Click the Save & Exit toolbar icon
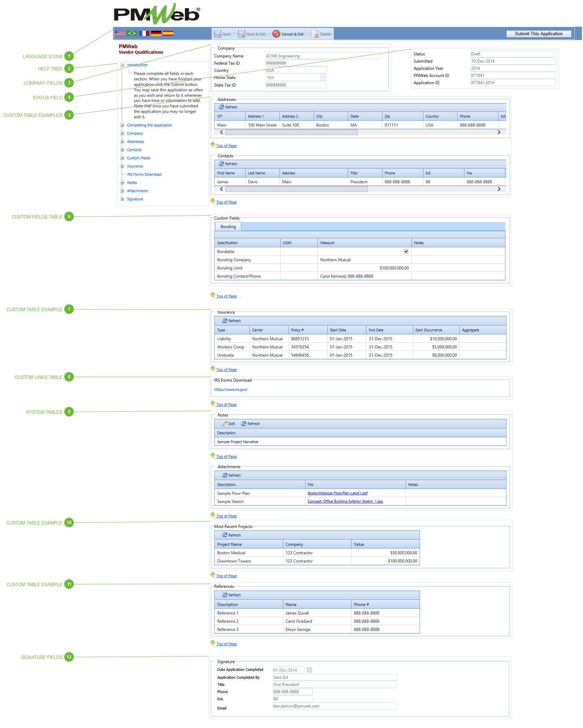The image size is (583, 728). [x=242, y=34]
